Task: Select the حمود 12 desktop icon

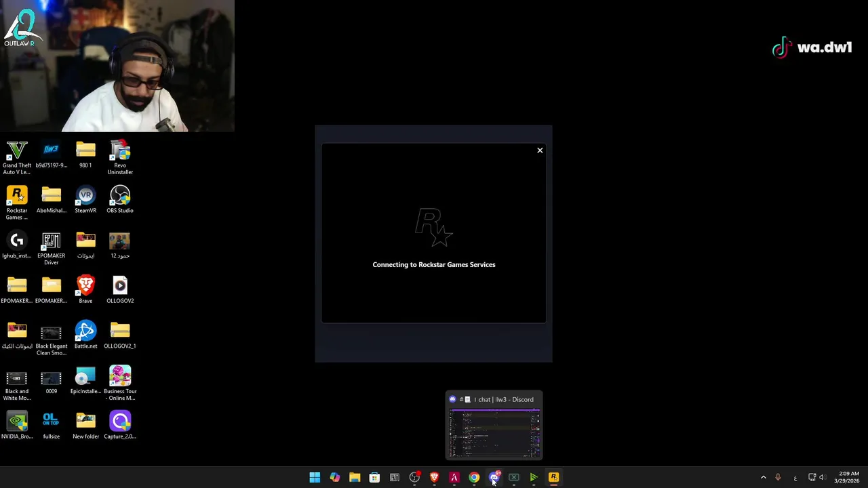Action: tap(120, 245)
